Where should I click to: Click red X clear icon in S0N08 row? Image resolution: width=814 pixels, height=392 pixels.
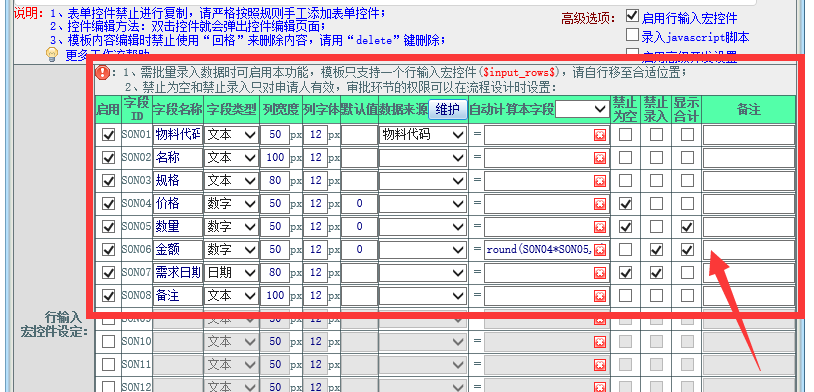coord(600,296)
